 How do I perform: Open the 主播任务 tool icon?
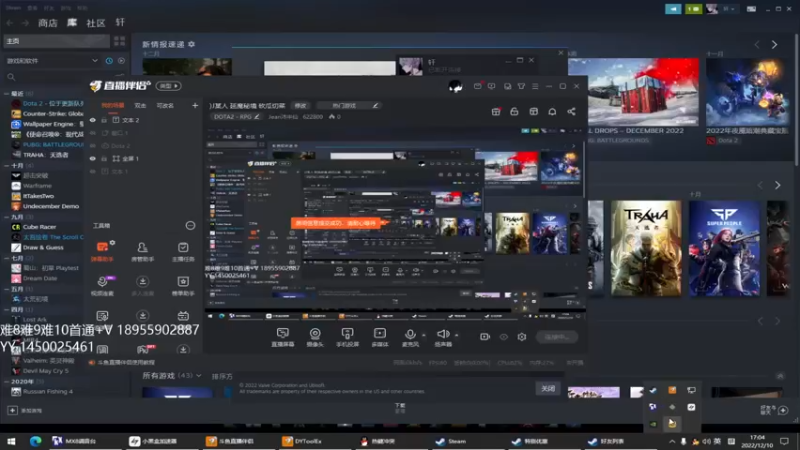tap(183, 251)
